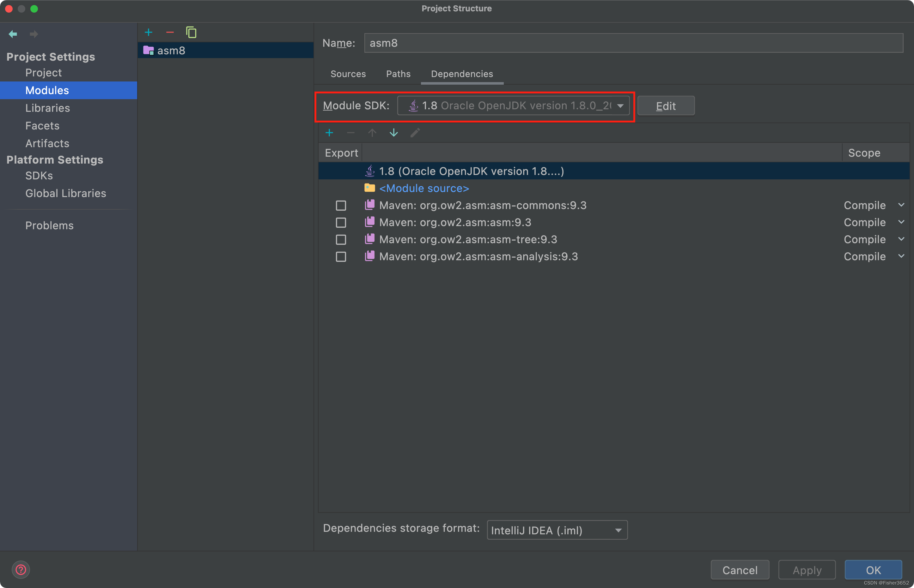Click the move dependency down arrow icon

394,133
